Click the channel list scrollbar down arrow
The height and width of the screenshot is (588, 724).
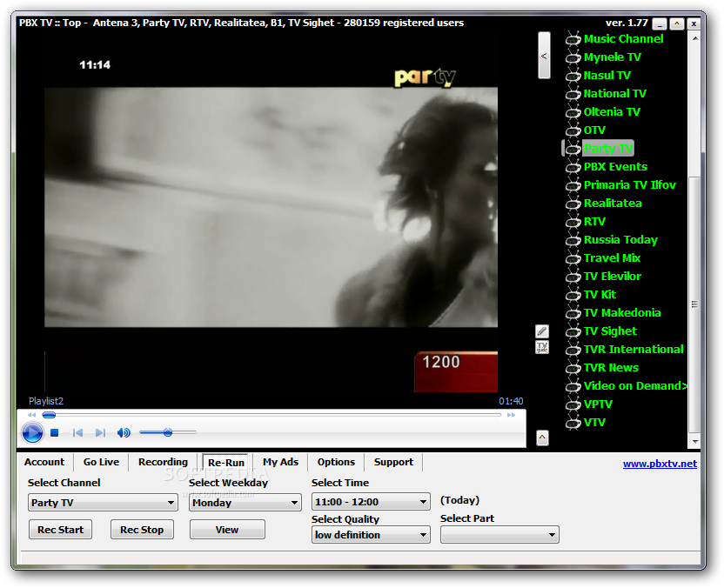click(x=695, y=442)
